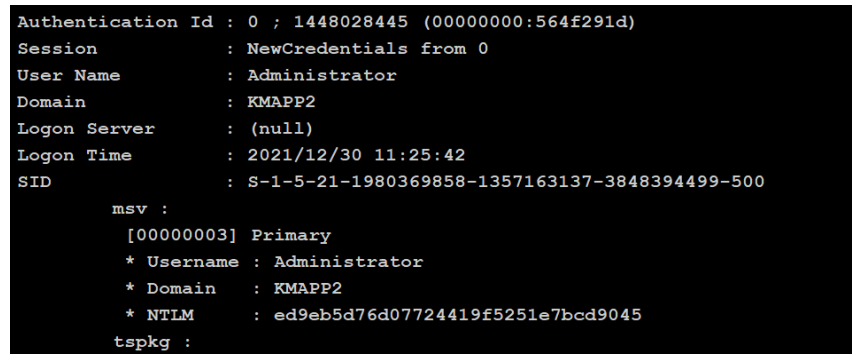Click the SID field label
862x360 pixels.
[x=34, y=182]
